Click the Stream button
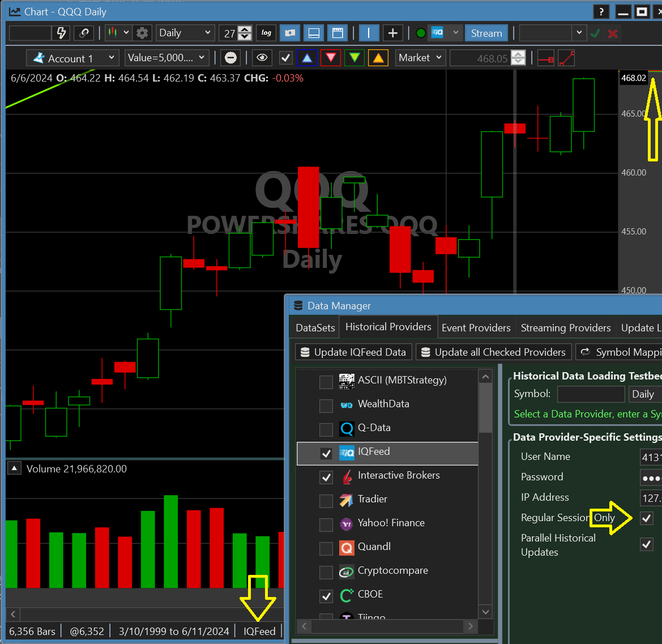This screenshot has height=644, width=662. 486,33
